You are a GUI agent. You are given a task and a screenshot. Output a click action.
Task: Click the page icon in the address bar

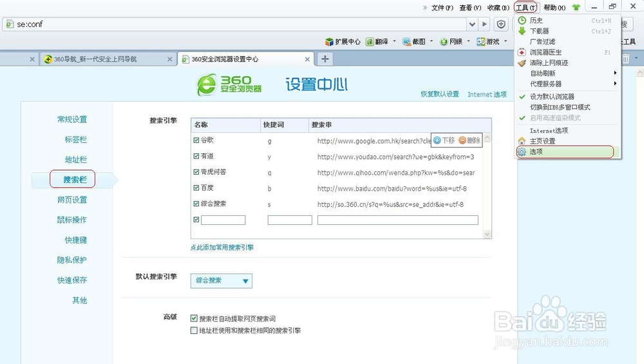point(10,24)
